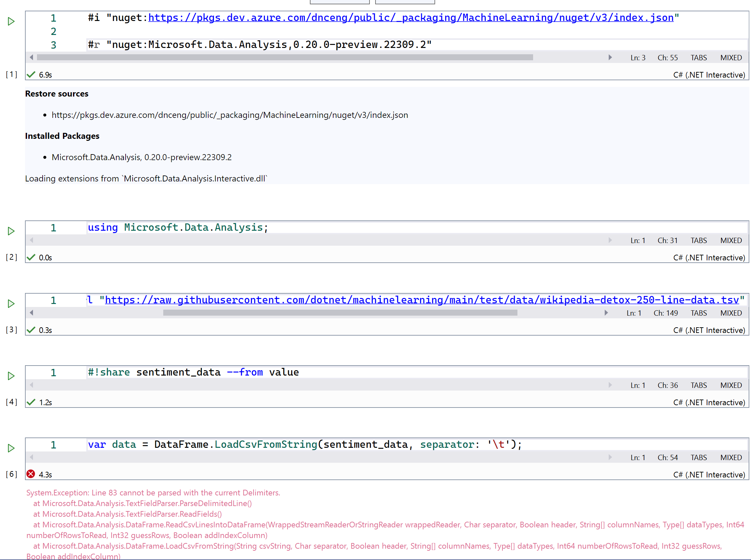Click the red error icon next to 4.3s
751x560 pixels.
tap(31, 474)
